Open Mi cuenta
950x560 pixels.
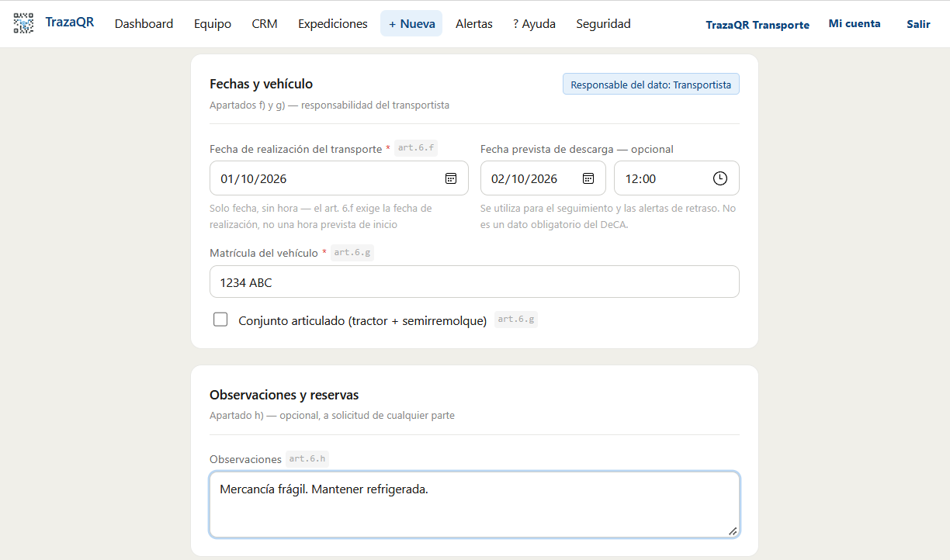(855, 24)
